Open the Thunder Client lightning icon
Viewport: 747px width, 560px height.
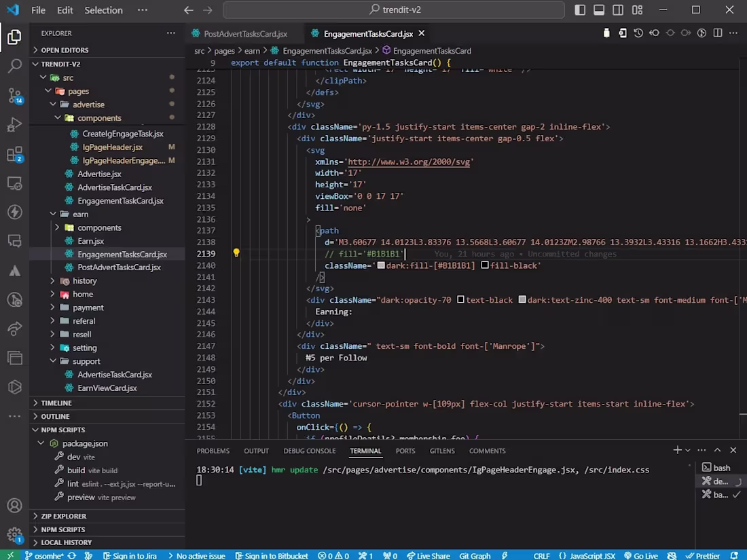pyautogui.click(x=14, y=212)
